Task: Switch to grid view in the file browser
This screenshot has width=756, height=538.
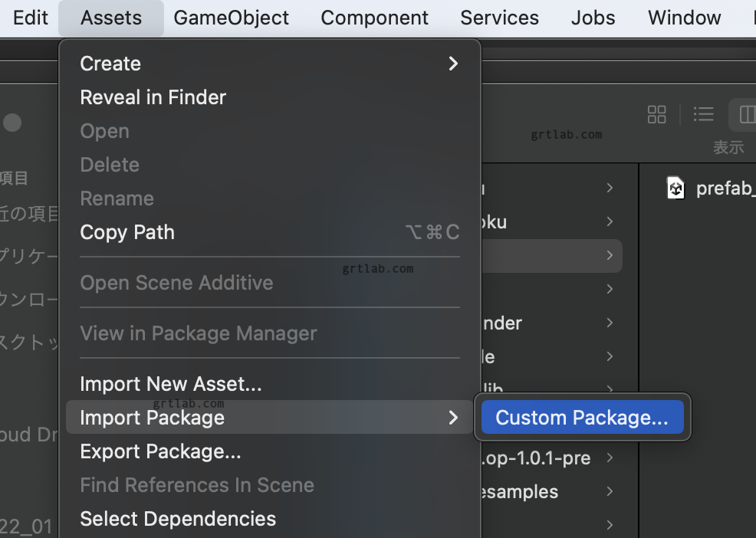Action: [656, 114]
